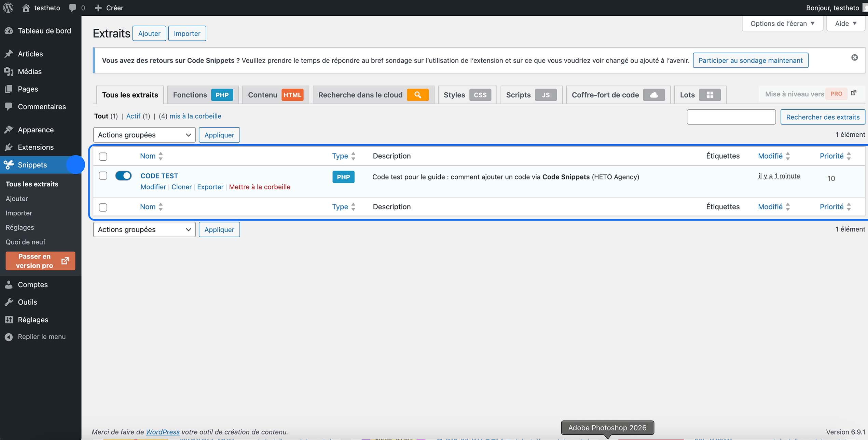Image resolution: width=868 pixels, height=440 pixels.
Task: Select the Extensions plugin icon in sidebar
Action: coord(9,147)
